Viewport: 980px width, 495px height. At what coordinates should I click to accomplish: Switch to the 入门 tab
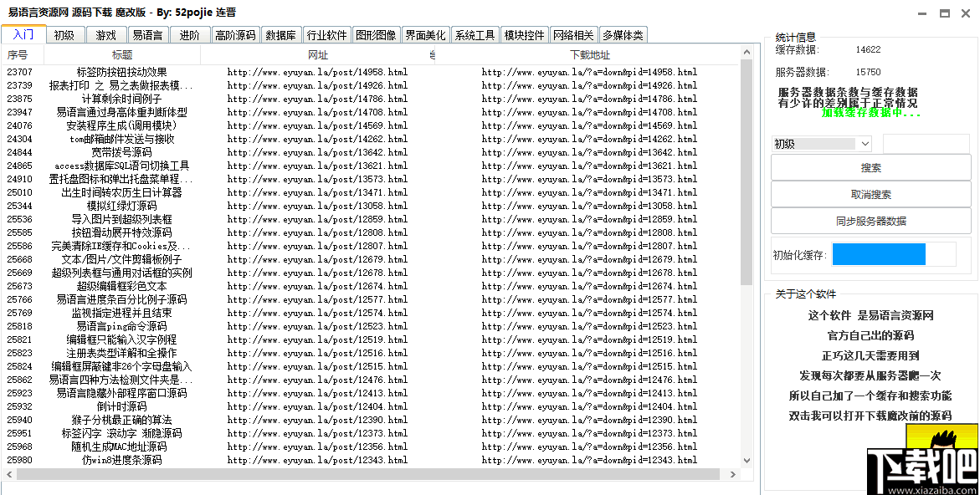[23, 34]
